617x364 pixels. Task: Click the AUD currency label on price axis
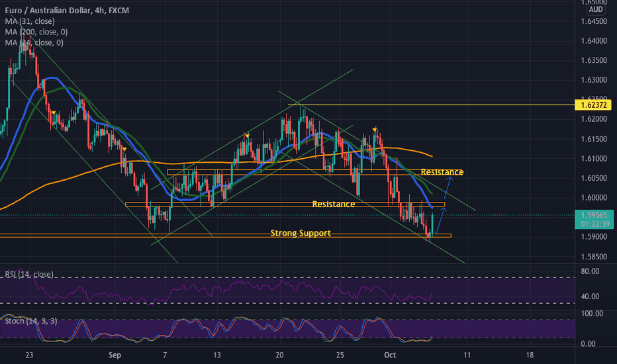pyautogui.click(x=595, y=9)
